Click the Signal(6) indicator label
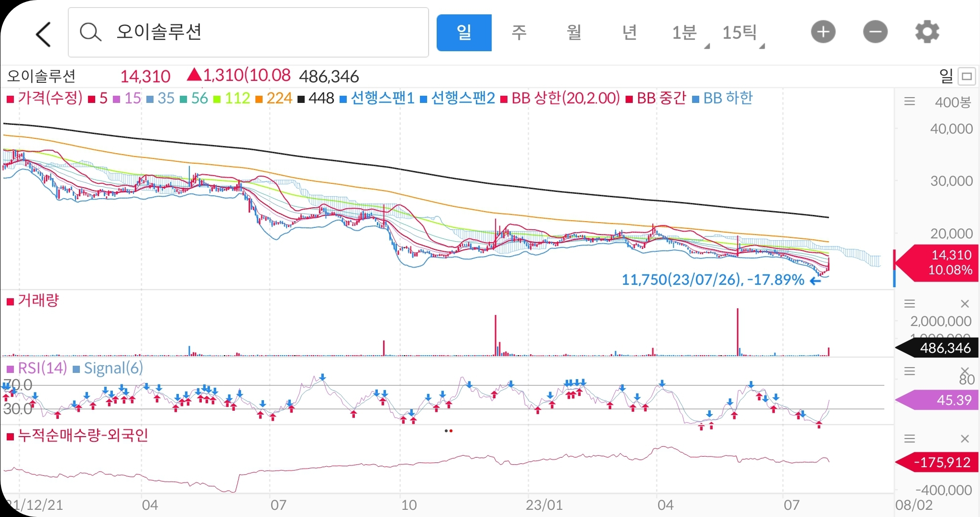Screen dimensions: 980x517 (108, 368)
